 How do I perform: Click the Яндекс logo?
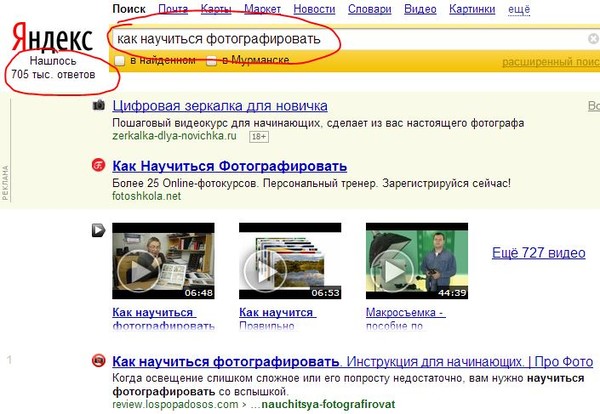[52, 37]
